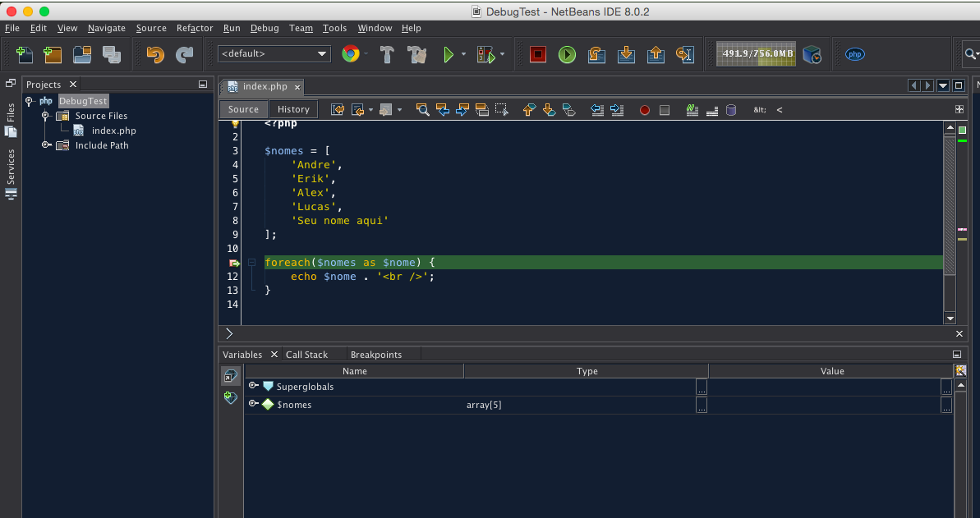This screenshot has height=518, width=980.
Task: Click Create New Watch icon in Variables
Action: [231, 397]
